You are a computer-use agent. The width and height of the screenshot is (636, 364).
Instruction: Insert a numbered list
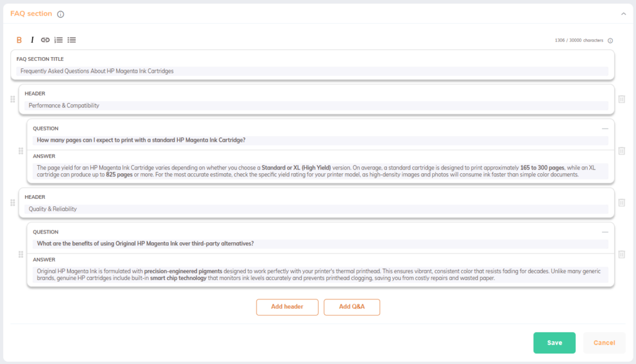[58, 40]
